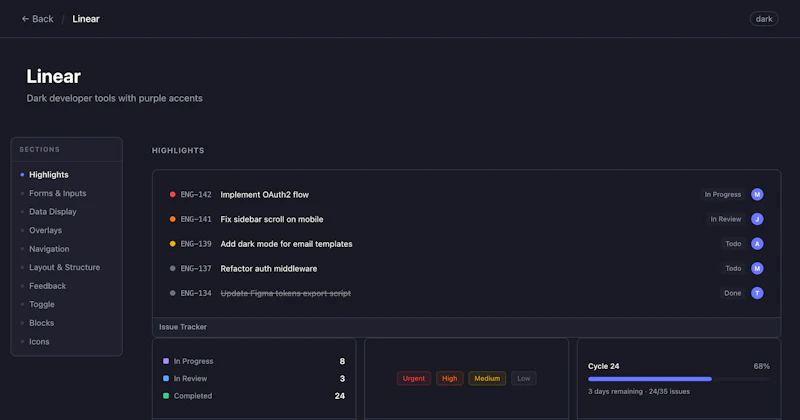
Task: Click the blue In Review legend square
Action: tap(166, 378)
